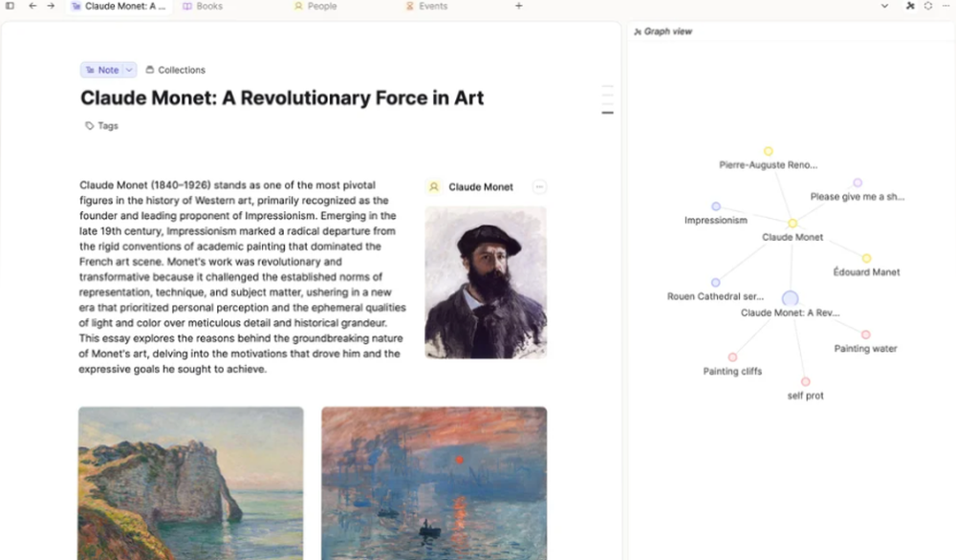Viewport: 956px width, 560px height.
Task: Select the Painting water graph node
Action: click(x=865, y=334)
